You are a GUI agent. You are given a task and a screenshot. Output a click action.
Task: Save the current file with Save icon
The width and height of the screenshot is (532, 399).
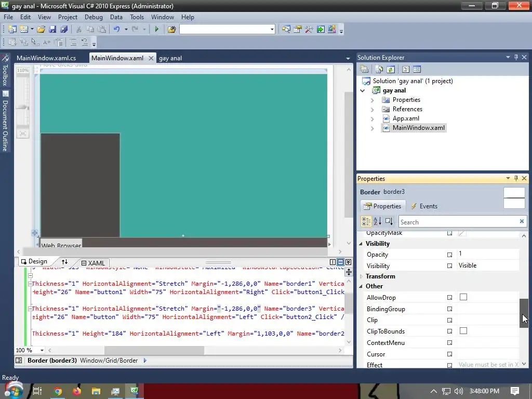click(x=52, y=30)
